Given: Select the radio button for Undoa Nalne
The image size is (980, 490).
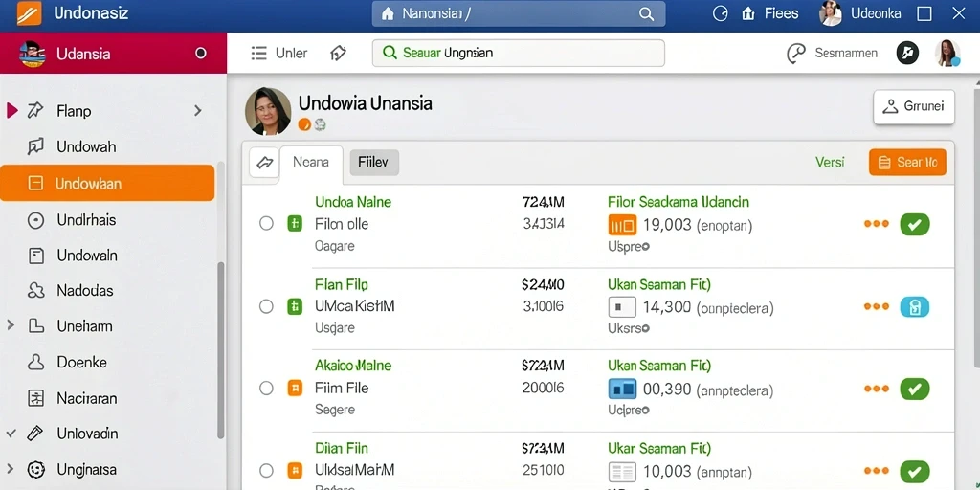Looking at the screenshot, I should pyautogui.click(x=266, y=223).
